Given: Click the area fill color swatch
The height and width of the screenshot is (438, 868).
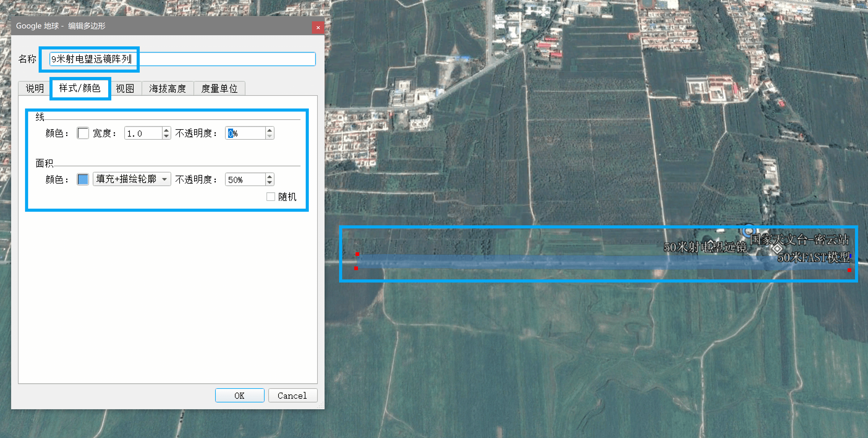Looking at the screenshot, I should [x=83, y=179].
